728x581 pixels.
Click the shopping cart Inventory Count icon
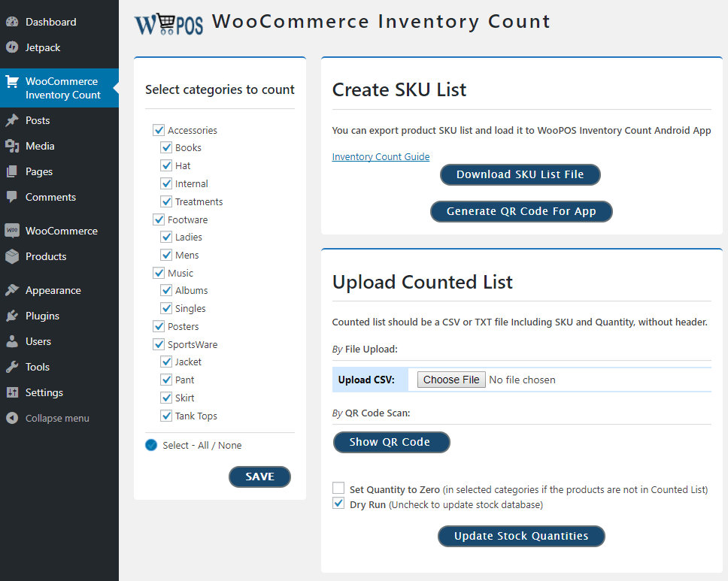(x=12, y=82)
